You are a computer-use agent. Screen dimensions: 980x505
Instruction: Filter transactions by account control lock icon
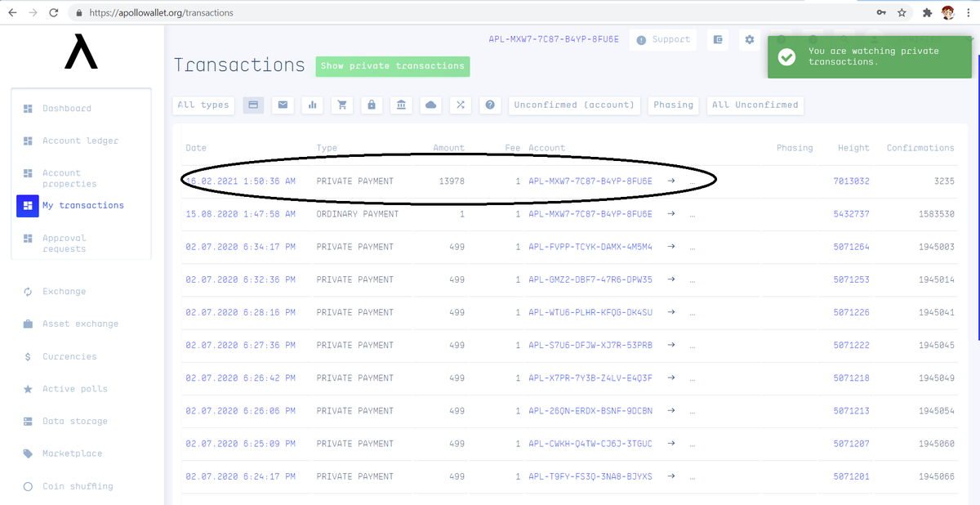[x=372, y=105]
